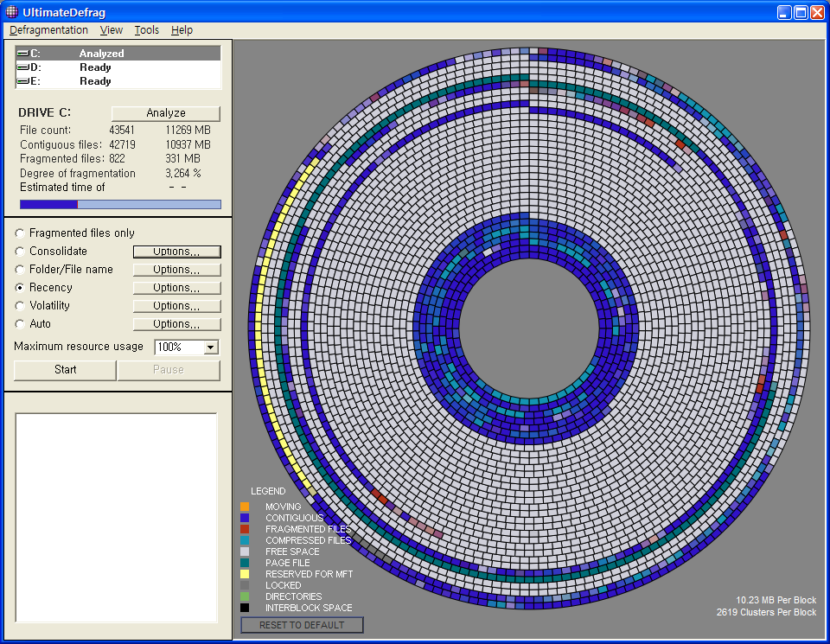Click the E: Ready status text
830x644 pixels.
tap(95, 81)
